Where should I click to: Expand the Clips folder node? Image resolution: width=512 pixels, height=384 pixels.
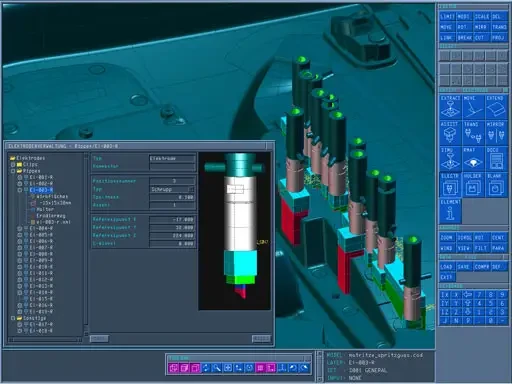click(13, 165)
